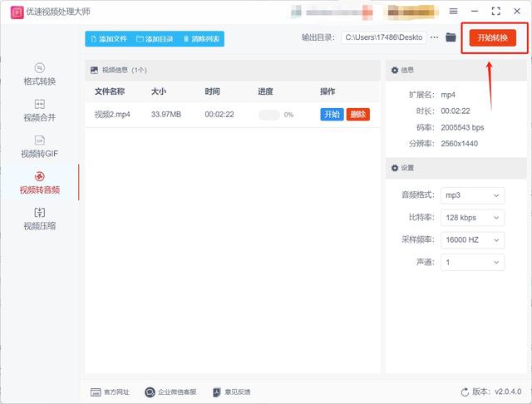Click the 格式转换 sidebar icon
Image resolution: width=532 pixels, height=404 pixels.
tap(40, 68)
